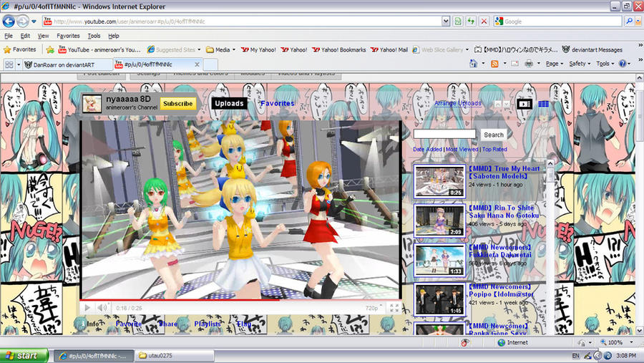Click the YouTube address bar URL
The height and width of the screenshot is (363, 644).
coord(130,21)
